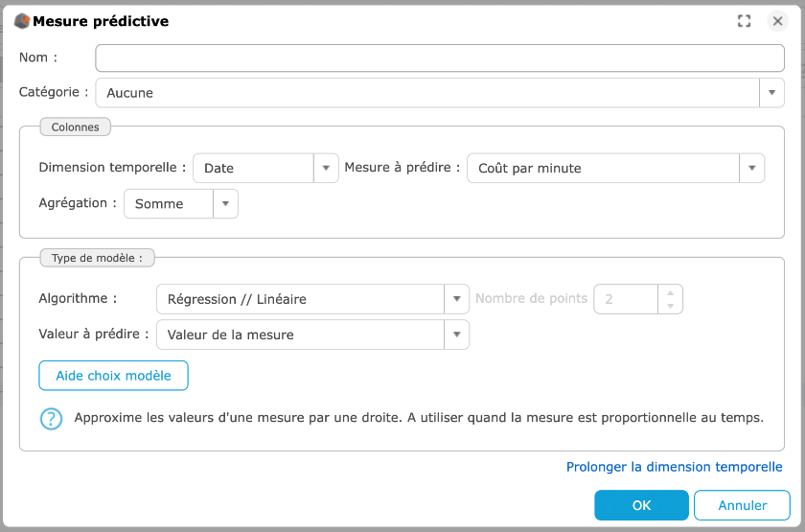Expand the Algorithme dropdown arrow
The height and width of the screenshot is (532, 805).
456,299
